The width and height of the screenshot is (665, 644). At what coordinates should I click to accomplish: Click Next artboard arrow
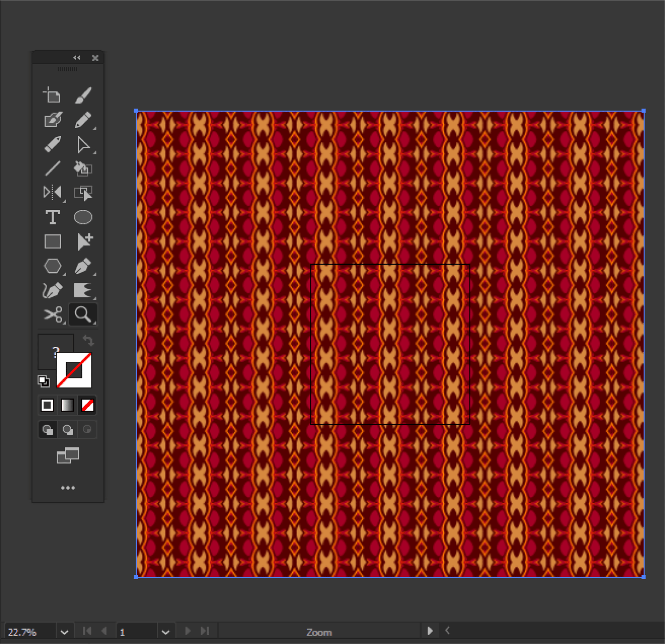(x=188, y=630)
